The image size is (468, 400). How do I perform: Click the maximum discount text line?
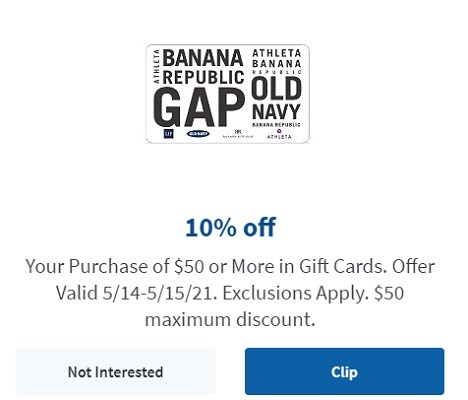(x=230, y=319)
